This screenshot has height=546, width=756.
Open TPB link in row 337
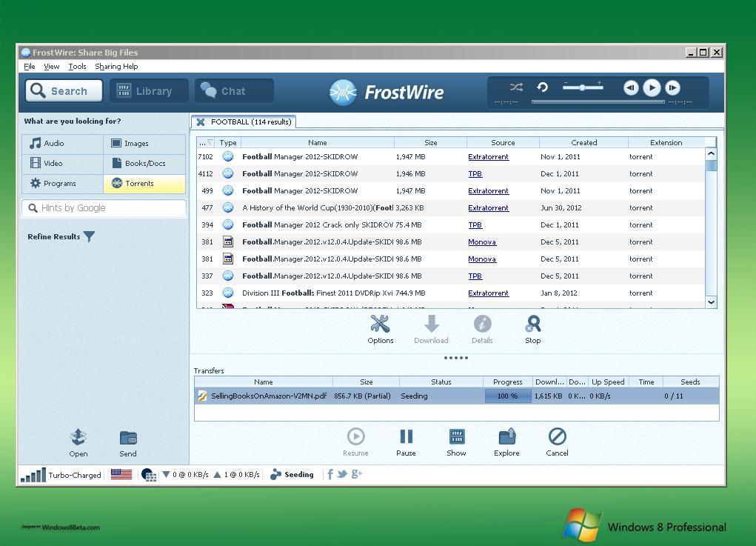coord(475,276)
